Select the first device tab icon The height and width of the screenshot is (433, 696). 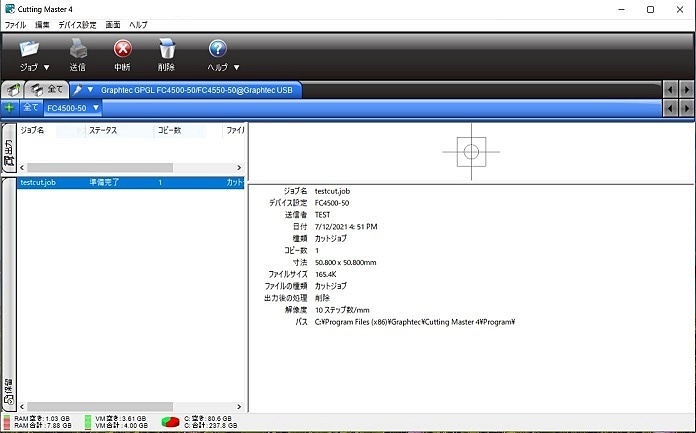tap(13, 90)
